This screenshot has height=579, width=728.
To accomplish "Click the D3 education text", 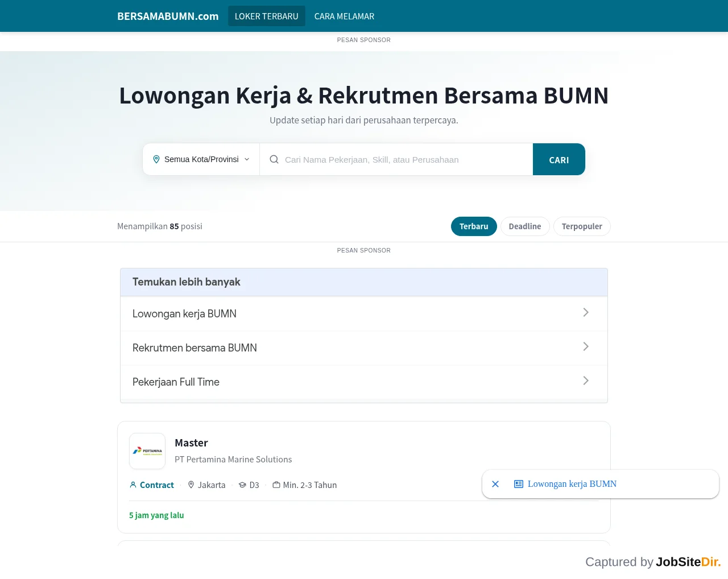I will point(254,485).
